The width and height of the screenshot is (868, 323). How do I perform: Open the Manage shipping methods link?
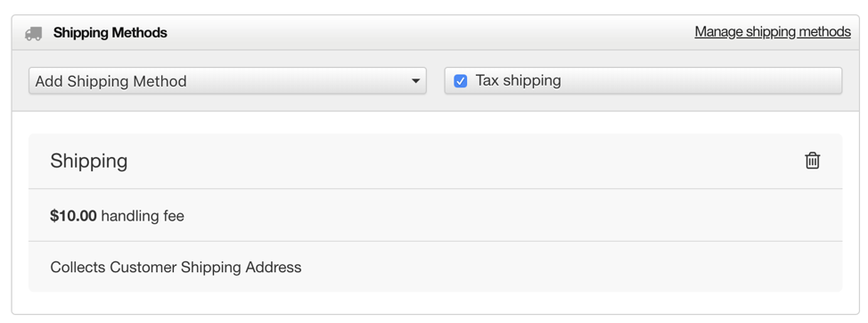click(x=773, y=32)
